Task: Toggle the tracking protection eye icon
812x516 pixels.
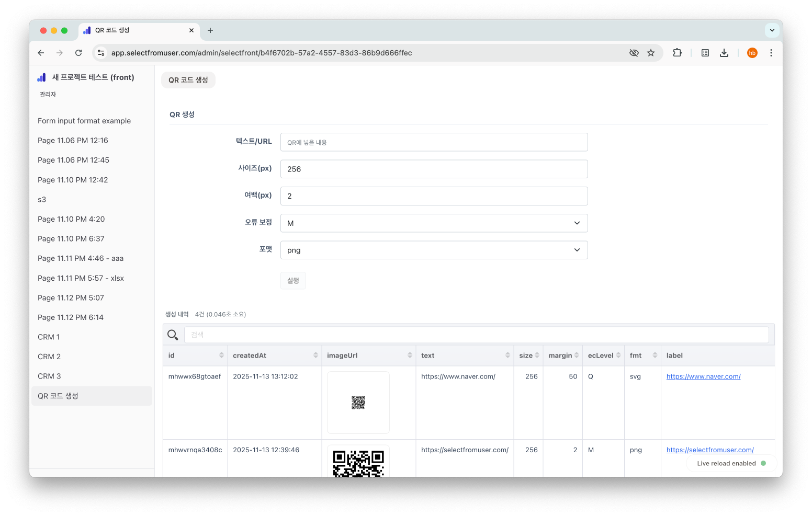Action: point(634,53)
